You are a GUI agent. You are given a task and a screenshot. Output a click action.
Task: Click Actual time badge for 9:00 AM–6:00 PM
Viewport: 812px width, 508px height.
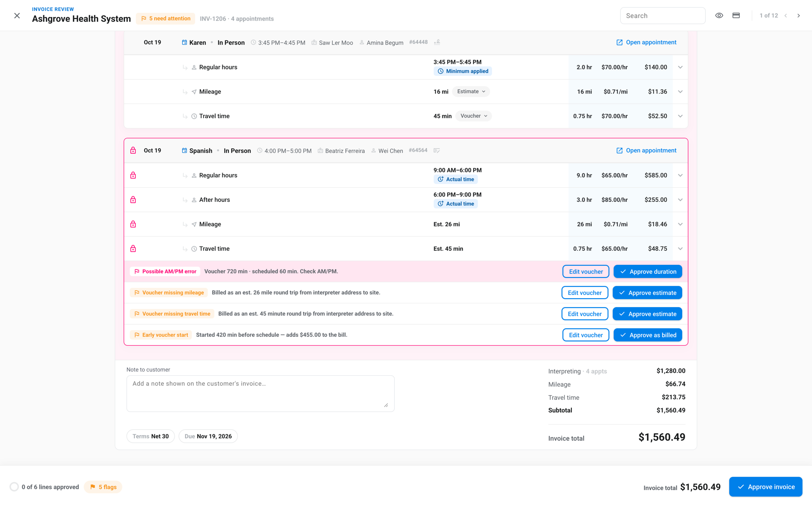point(455,180)
